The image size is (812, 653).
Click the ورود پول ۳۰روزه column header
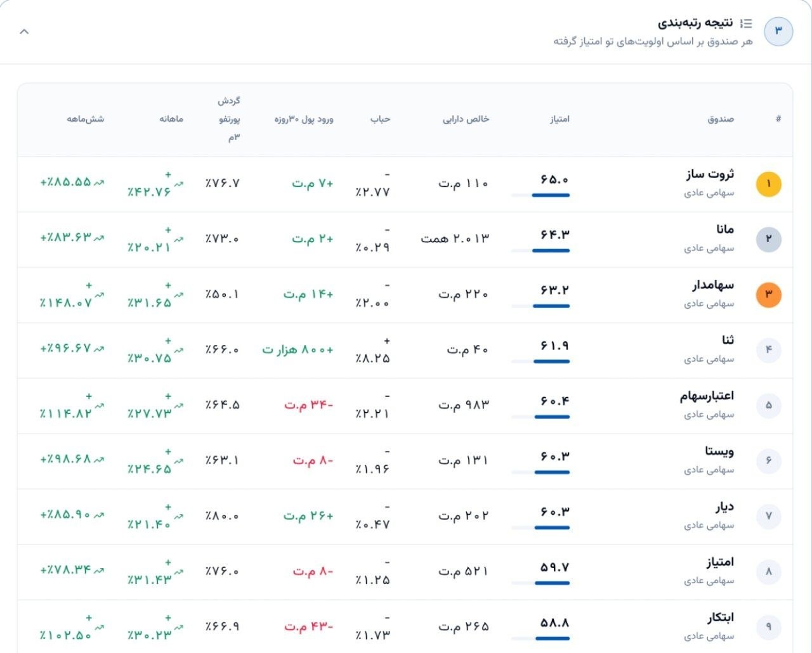click(x=304, y=119)
